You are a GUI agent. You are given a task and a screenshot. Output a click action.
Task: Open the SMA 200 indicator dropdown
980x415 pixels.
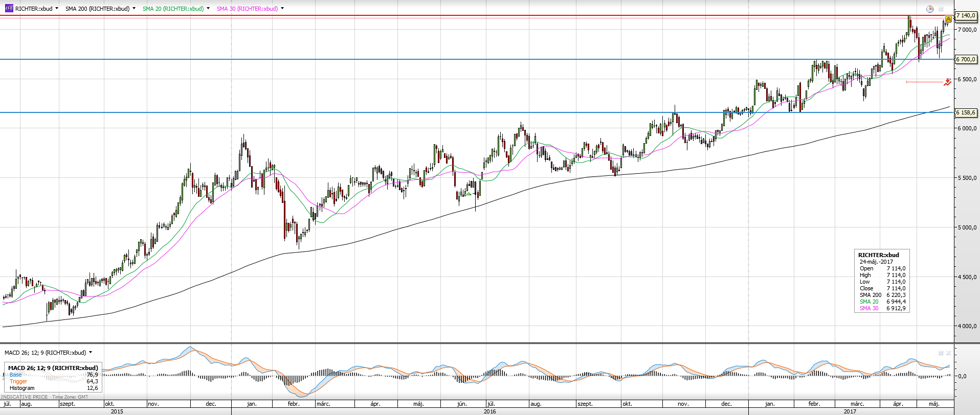(134, 8)
